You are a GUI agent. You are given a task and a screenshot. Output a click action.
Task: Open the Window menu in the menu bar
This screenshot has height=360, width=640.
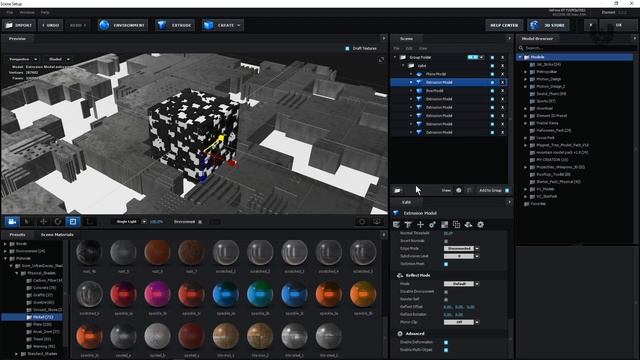coord(27,13)
